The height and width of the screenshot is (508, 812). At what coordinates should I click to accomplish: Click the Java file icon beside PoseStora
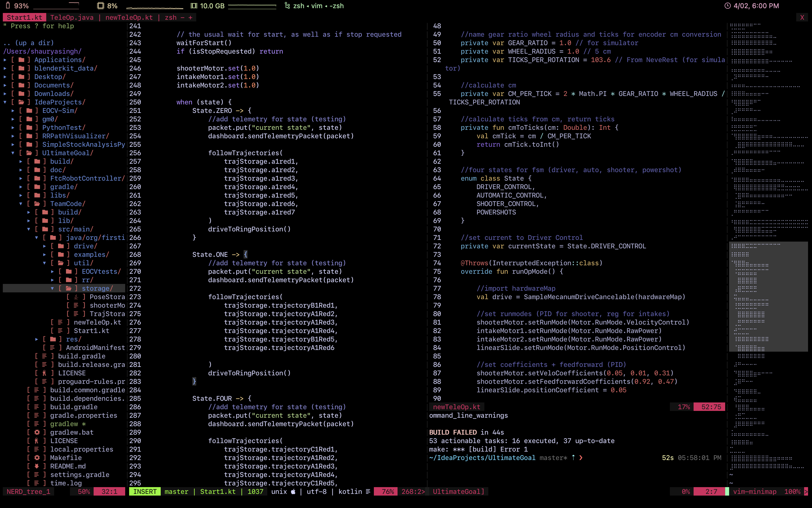(76, 297)
